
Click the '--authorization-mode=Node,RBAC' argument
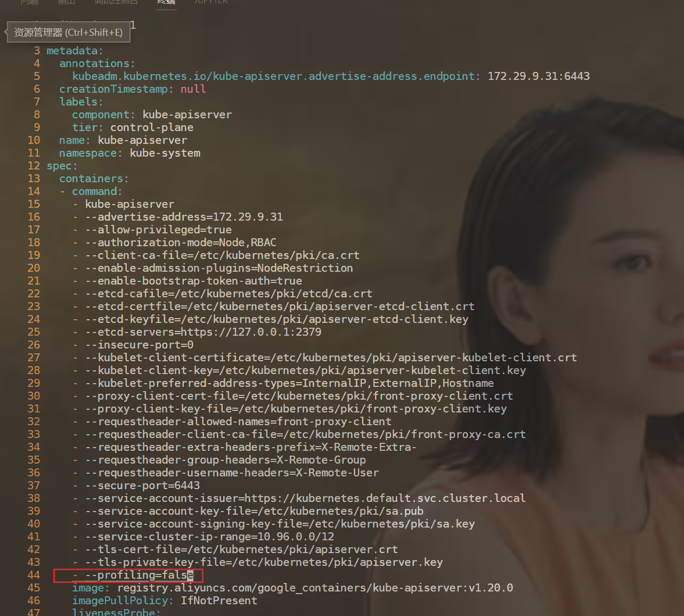coord(181,242)
